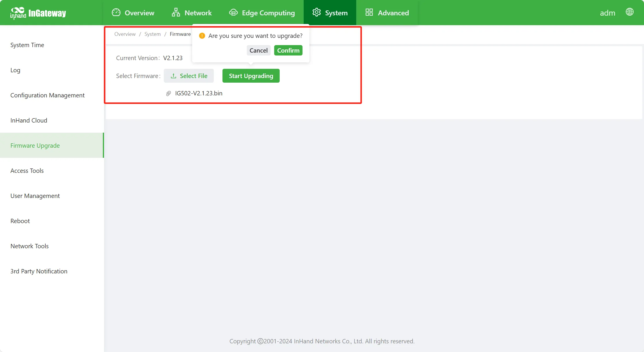Open the language globe icon

point(630,12)
